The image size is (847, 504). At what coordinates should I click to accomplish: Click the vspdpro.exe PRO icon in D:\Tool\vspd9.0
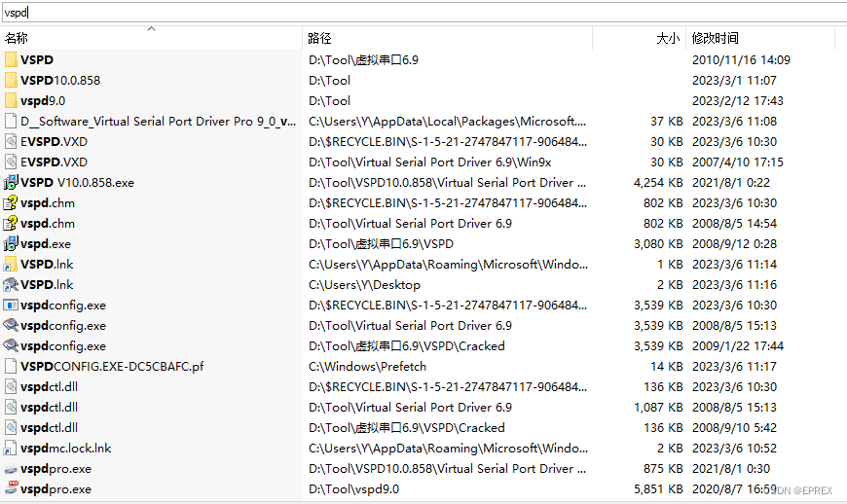(11, 488)
